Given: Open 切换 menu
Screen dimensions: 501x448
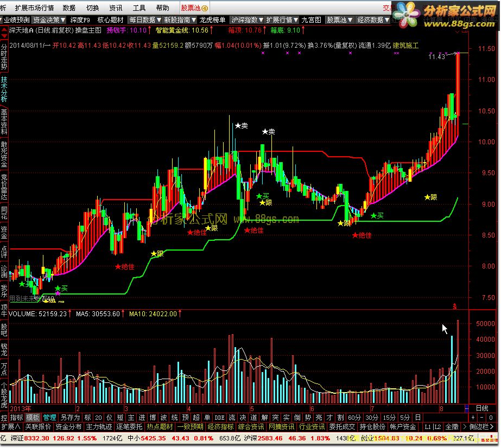Looking at the screenshot, I should click(x=93, y=8).
